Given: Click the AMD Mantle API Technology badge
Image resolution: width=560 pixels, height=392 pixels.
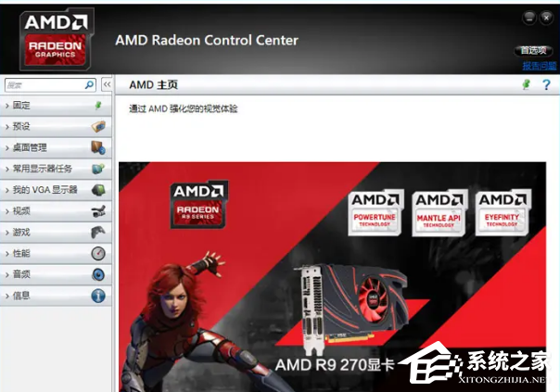Looking at the screenshot, I should (x=439, y=213).
